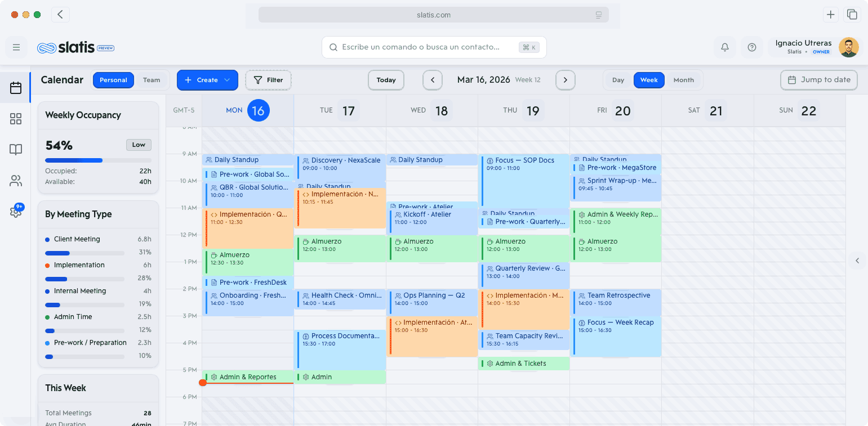Switch the calendar to Team view
The image size is (868, 426).
[x=152, y=80]
